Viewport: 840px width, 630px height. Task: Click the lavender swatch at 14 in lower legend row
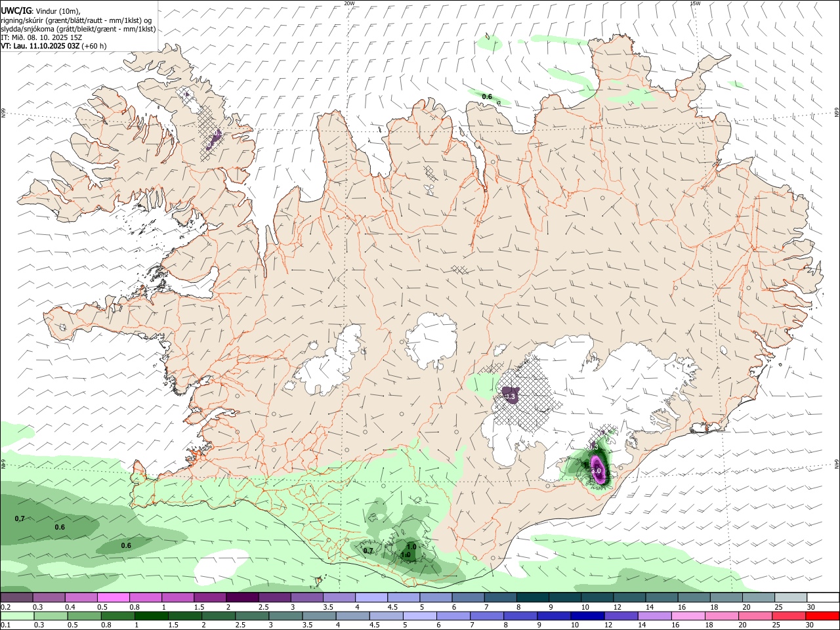(654, 616)
